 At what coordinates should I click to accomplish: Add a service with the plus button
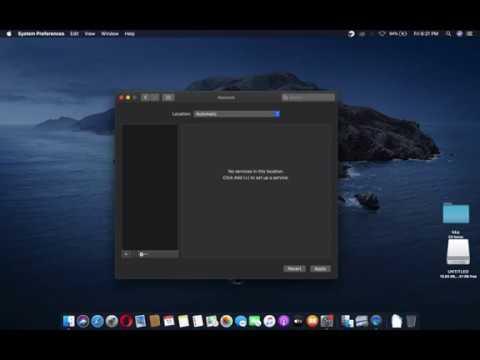[x=126, y=254]
